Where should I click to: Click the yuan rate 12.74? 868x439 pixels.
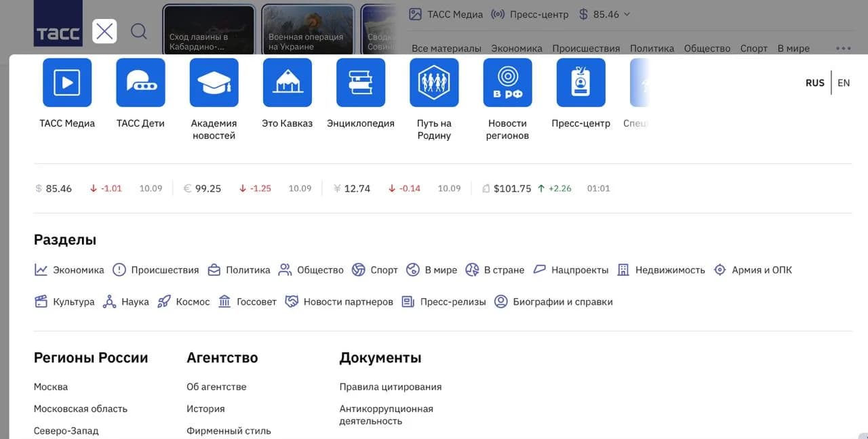pos(357,188)
